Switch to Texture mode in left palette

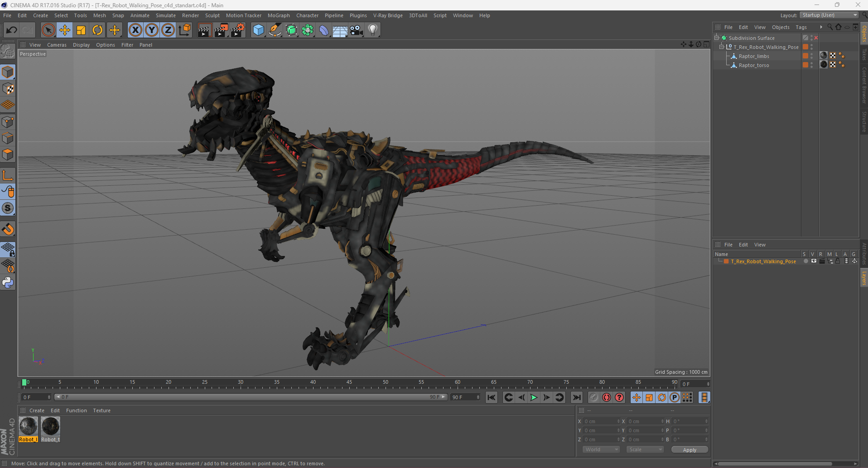pyautogui.click(x=8, y=89)
